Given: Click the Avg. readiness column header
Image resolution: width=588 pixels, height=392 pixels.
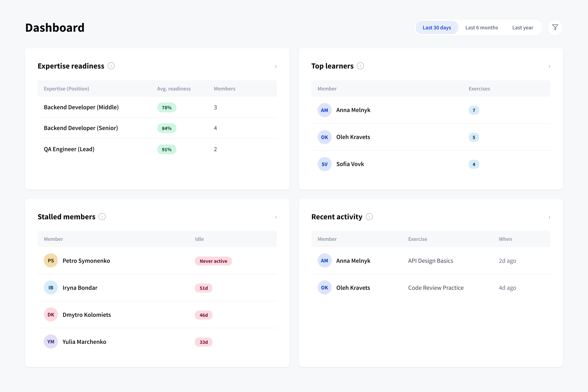Looking at the screenshot, I should click(174, 89).
